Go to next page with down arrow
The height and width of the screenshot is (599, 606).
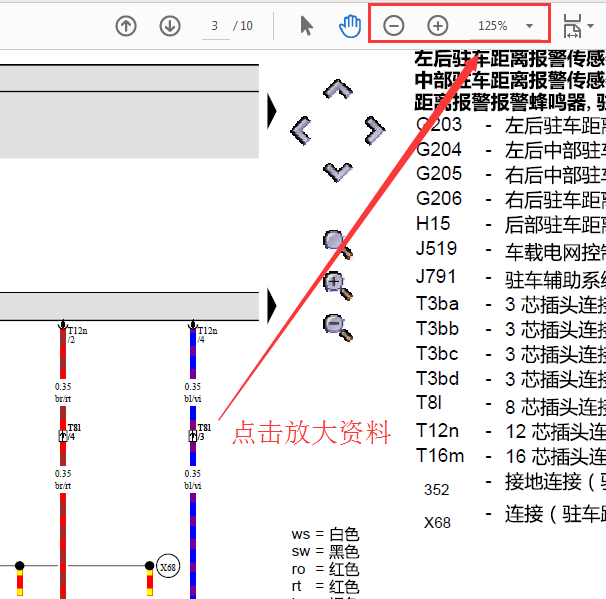[170, 26]
